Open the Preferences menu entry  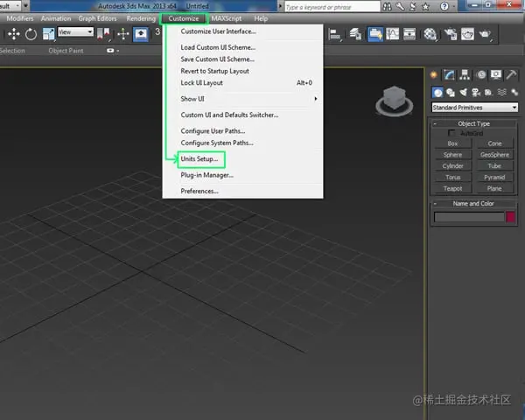(199, 191)
